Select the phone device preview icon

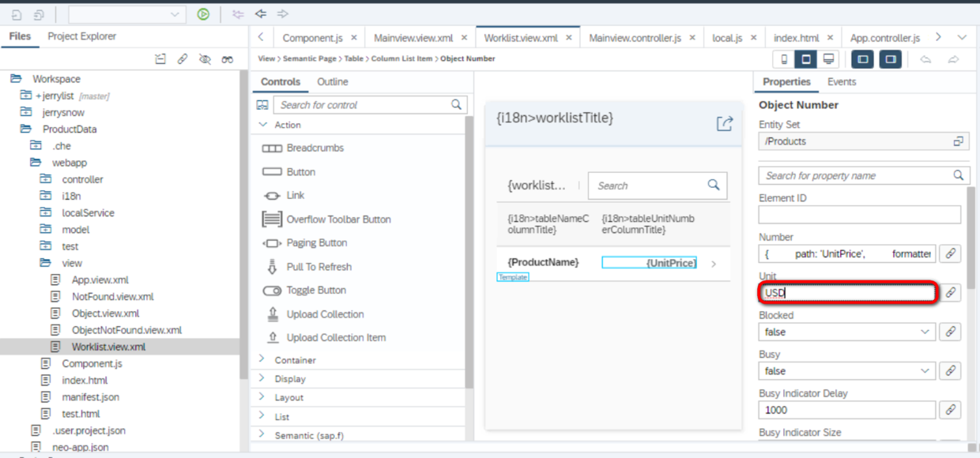tap(783, 59)
